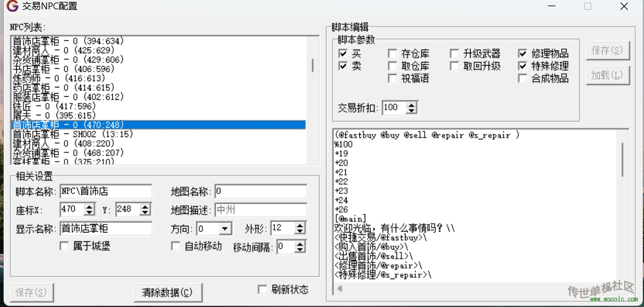This screenshot has height=307, width=644.
Task: Uncheck the 修理物品 checkbox
Action: (523, 54)
